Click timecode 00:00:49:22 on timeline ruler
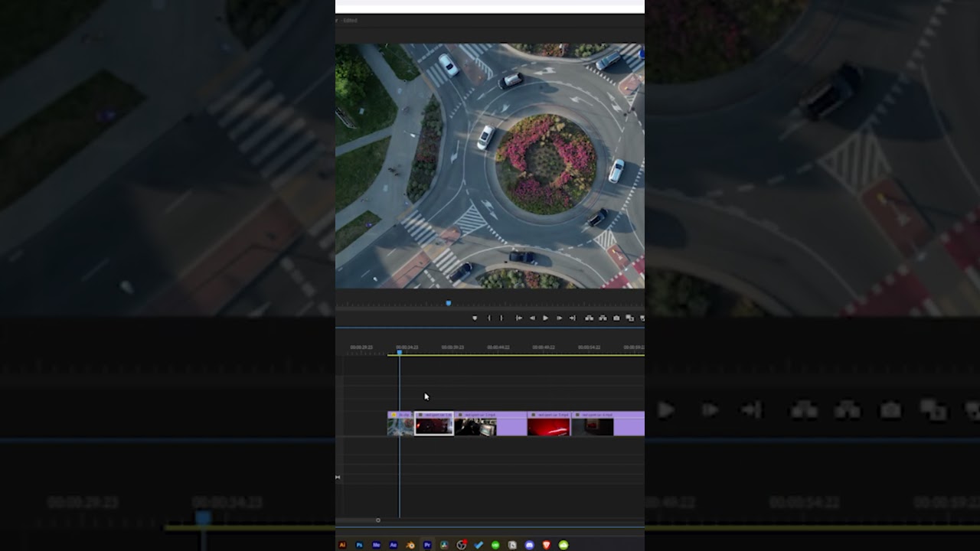 [x=544, y=347]
